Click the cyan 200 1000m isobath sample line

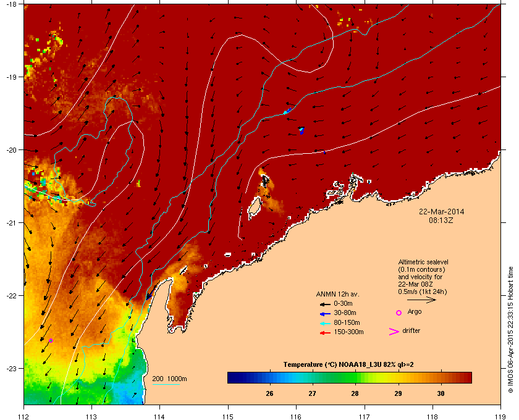(x=166, y=384)
